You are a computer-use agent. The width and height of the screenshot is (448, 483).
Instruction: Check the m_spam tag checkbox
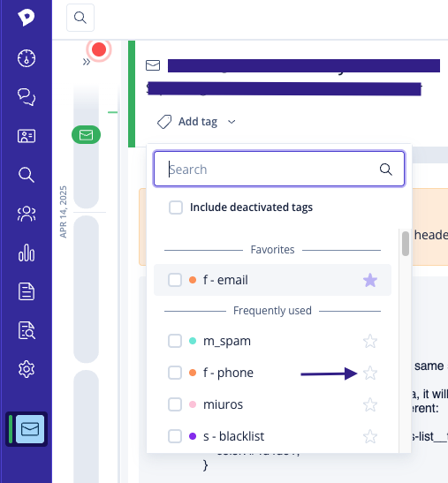[175, 341]
